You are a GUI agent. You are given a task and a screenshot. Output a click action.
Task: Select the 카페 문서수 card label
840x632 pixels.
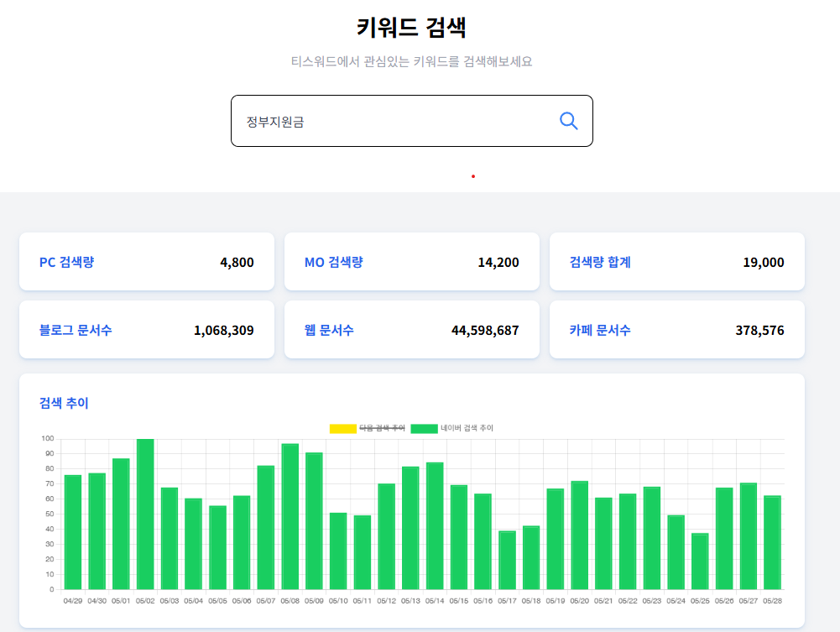[x=600, y=330]
